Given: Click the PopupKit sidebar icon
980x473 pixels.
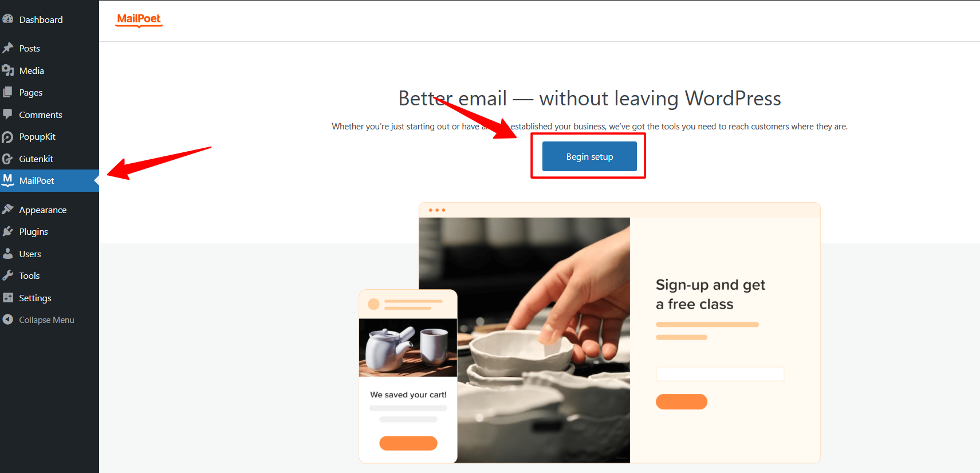Looking at the screenshot, I should click(7, 137).
